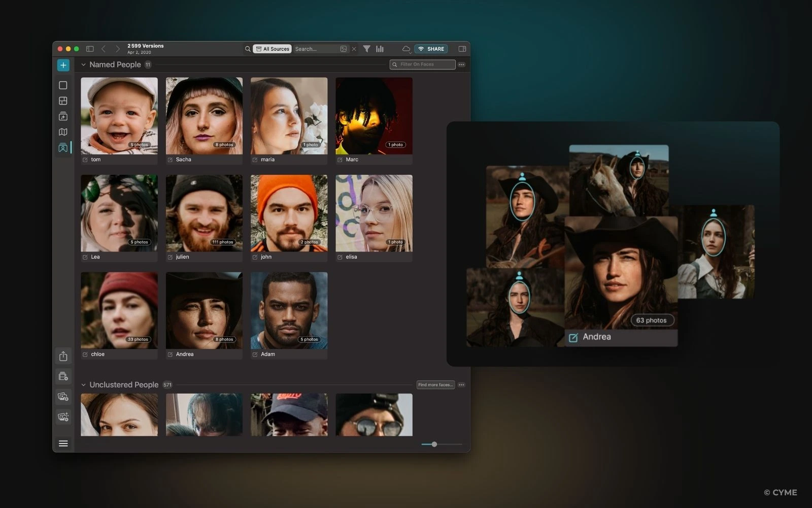Click the image search icon in search field

[x=344, y=49]
